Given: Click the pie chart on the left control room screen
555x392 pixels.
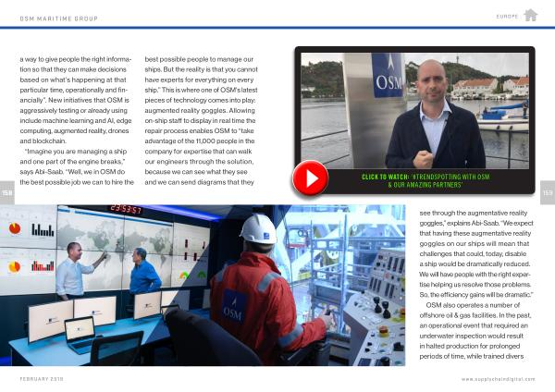Looking at the screenshot, I should [14, 266].
